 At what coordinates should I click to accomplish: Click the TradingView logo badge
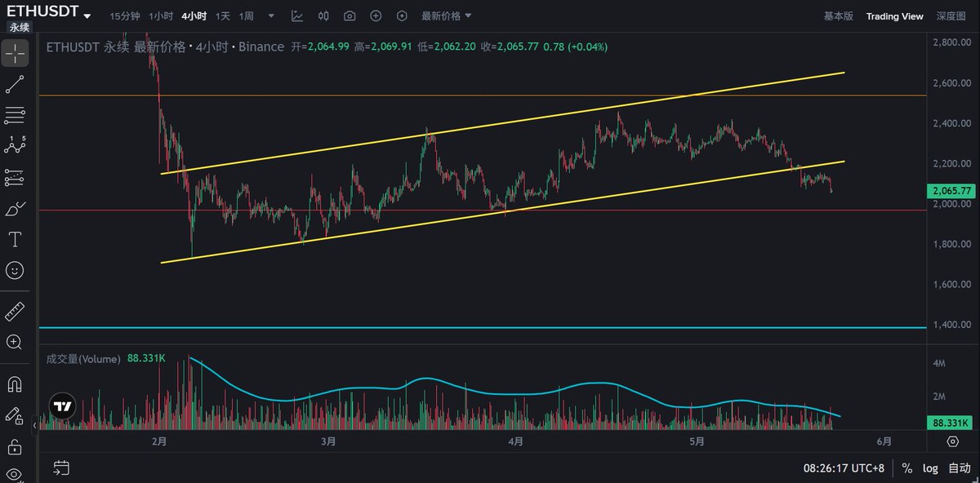tap(62, 405)
